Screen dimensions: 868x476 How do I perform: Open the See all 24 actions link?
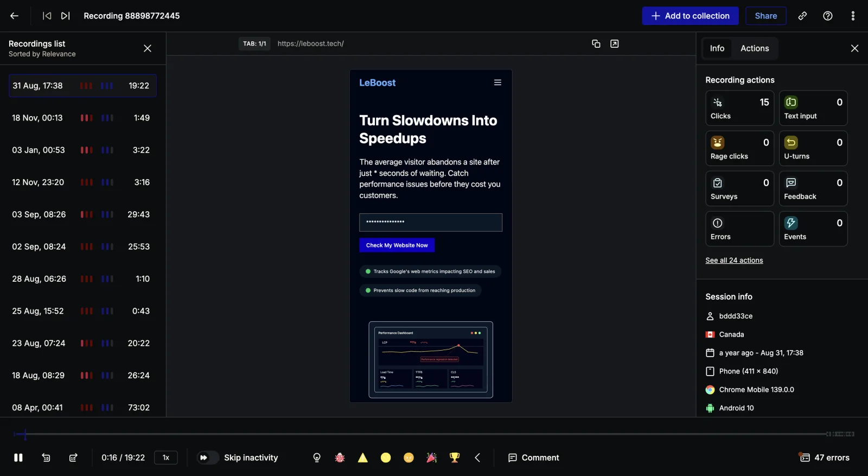coord(734,261)
